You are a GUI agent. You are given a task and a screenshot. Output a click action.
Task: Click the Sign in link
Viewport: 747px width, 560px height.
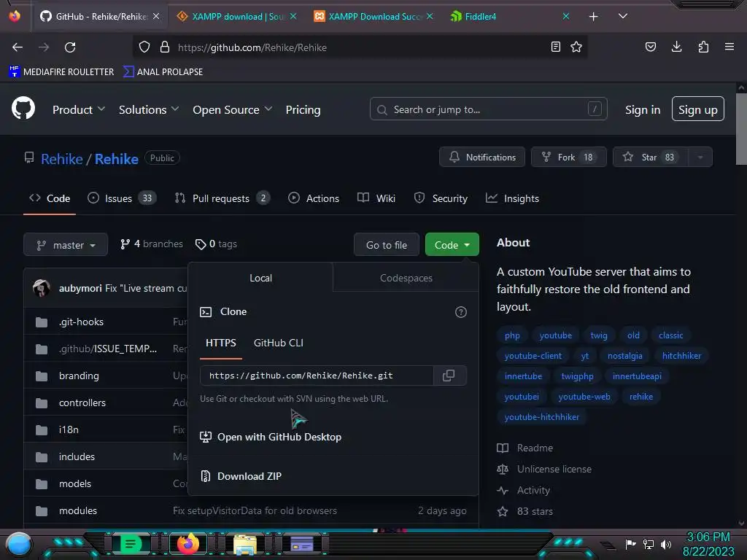coord(643,109)
